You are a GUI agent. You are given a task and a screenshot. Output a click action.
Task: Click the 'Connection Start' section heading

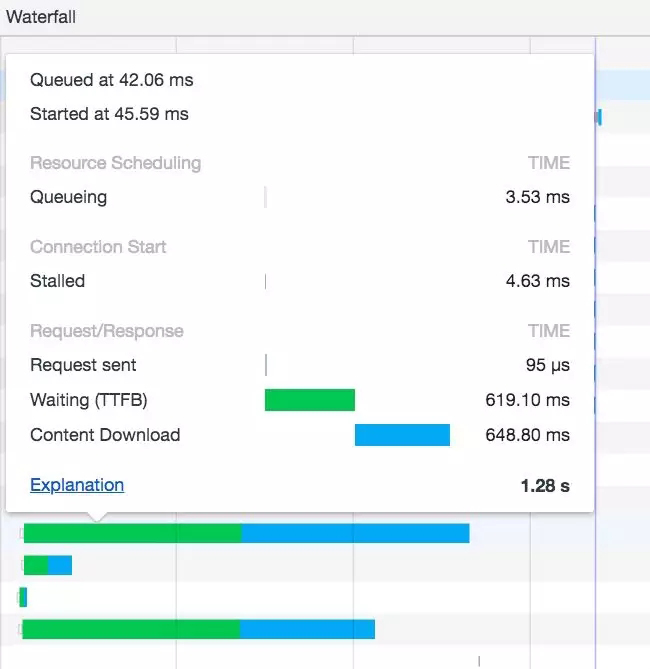click(98, 247)
